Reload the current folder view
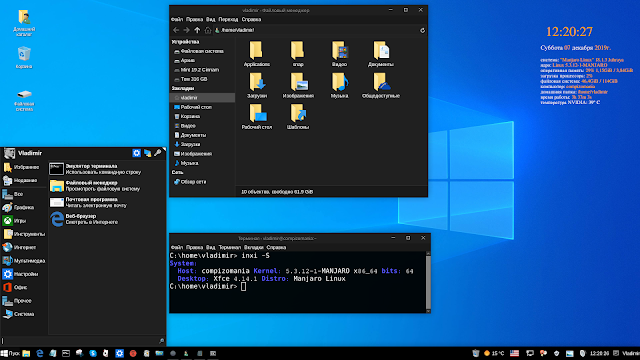This screenshot has height=360, width=640. (422, 30)
